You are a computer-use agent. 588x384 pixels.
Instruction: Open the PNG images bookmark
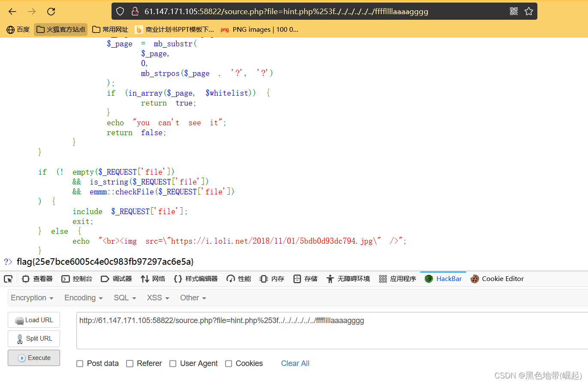(x=259, y=30)
